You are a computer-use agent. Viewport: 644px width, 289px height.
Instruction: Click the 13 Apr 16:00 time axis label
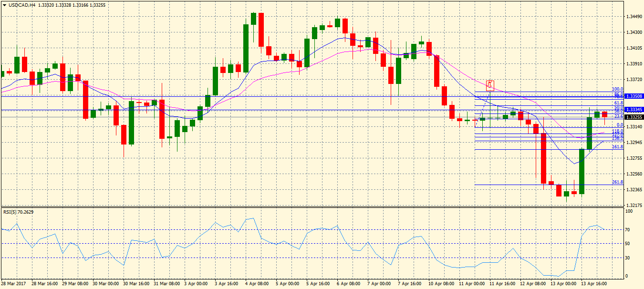593,283
